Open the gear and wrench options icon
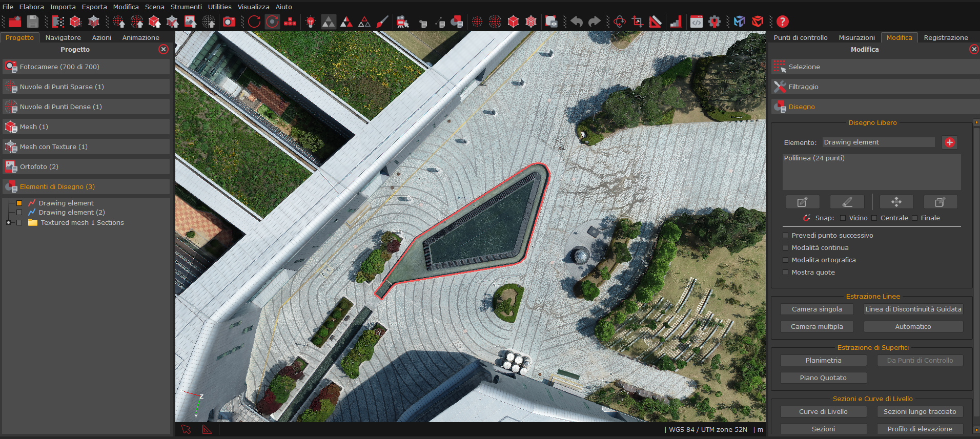 point(714,22)
